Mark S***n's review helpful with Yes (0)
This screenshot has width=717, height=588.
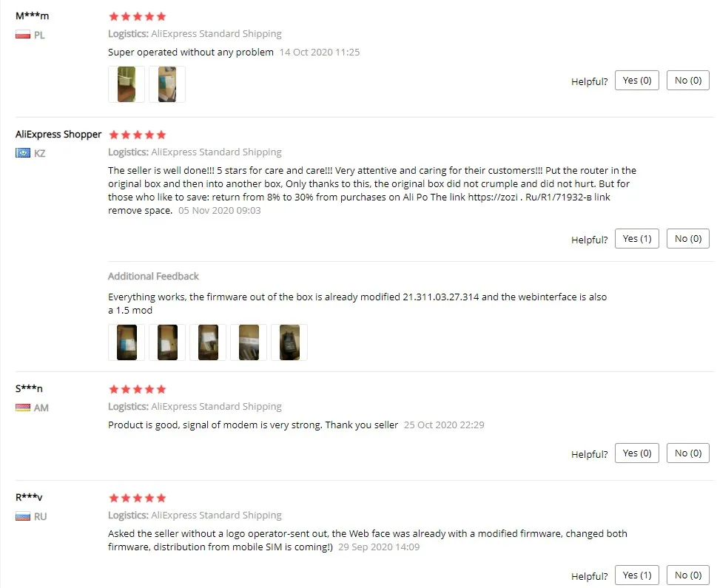point(637,453)
